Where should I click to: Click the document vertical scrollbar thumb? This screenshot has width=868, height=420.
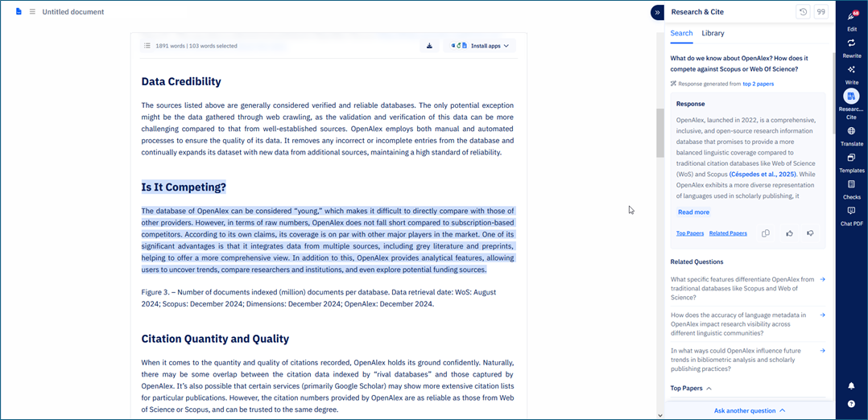point(660,133)
